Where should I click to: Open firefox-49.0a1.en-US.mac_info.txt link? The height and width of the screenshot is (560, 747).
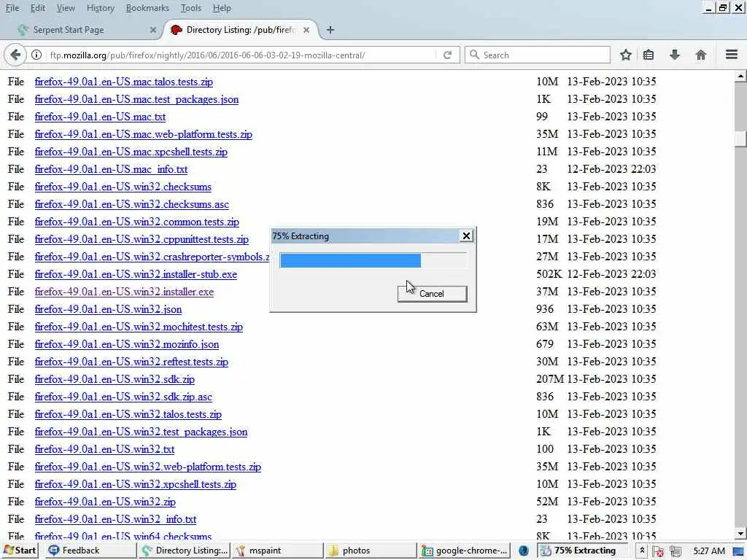pos(111,169)
